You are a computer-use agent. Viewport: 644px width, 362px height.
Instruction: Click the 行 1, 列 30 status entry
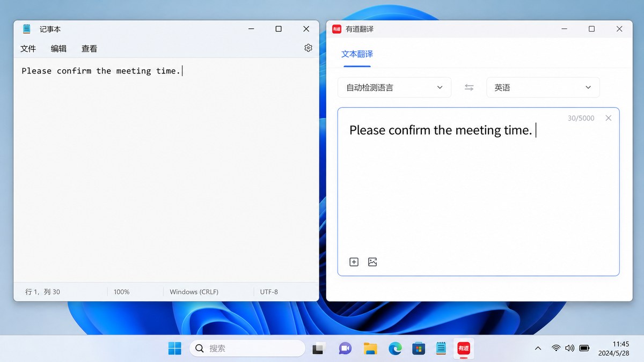(x=43, y=292)
